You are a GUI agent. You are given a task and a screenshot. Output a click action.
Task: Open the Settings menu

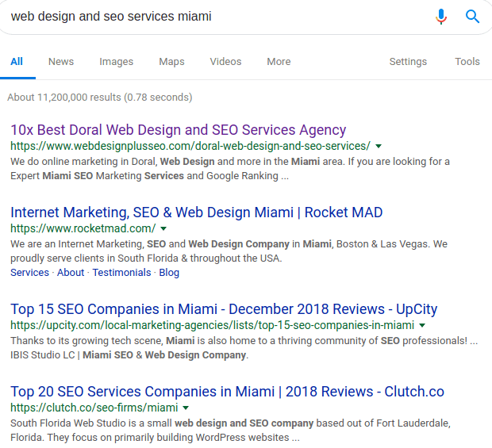408,62
